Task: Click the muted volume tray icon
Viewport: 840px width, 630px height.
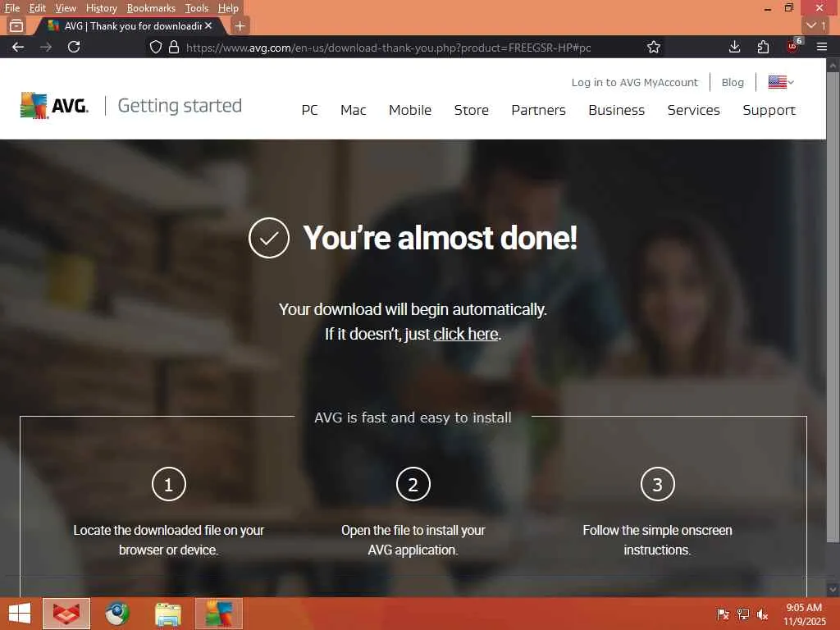Action: click(x=762, y=614)
